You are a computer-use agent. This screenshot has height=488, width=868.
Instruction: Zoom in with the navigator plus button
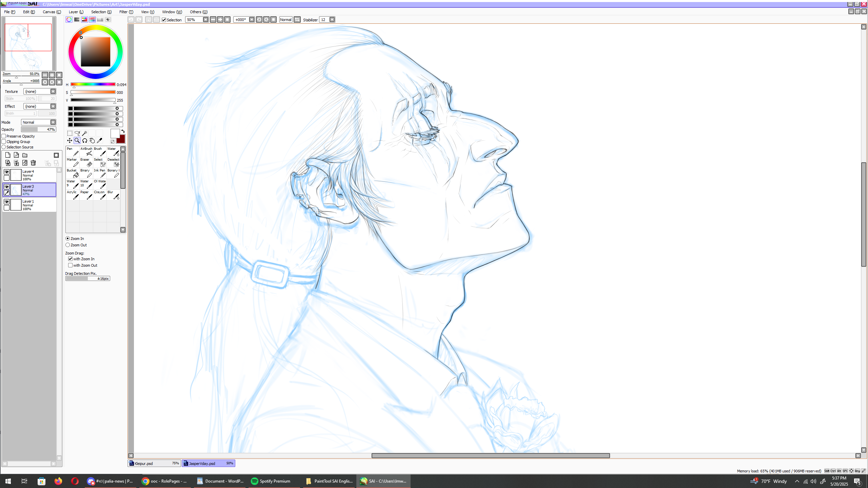point(52,75)
